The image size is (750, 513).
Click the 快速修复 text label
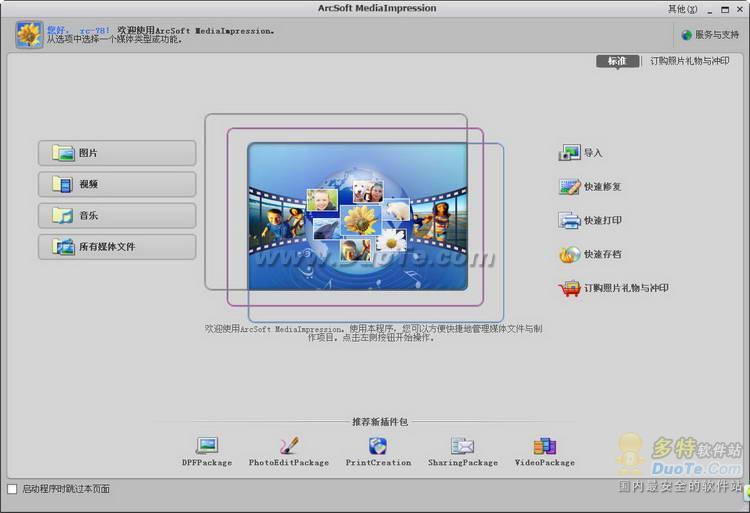[603, 186]
